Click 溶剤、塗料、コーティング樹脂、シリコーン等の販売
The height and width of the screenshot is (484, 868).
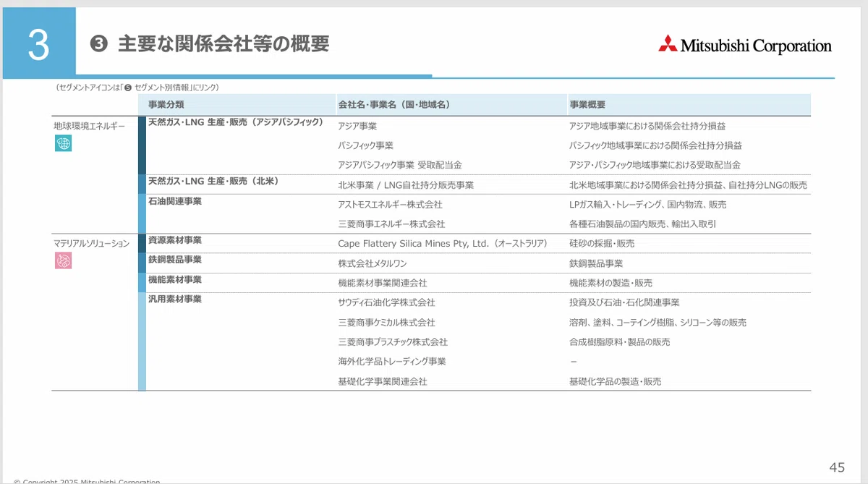pyautogui.click(x=658, y=323)
